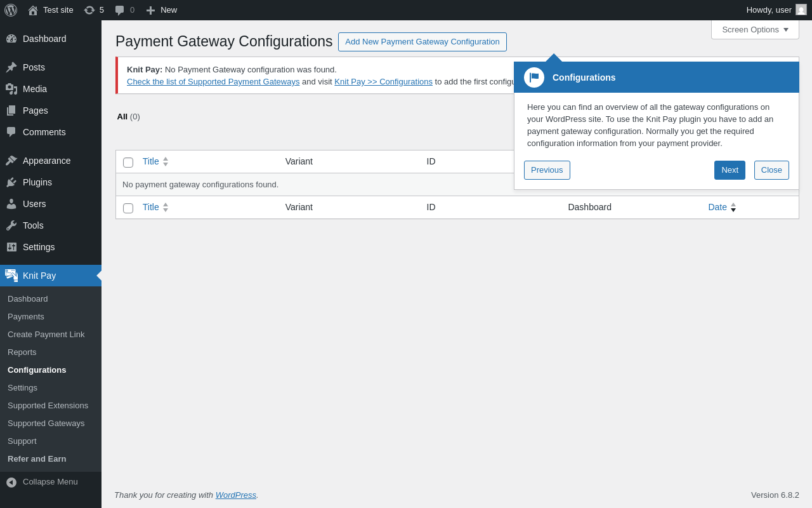Click the Dashboard gauge icon in sidebar

(x=11, y=39)
